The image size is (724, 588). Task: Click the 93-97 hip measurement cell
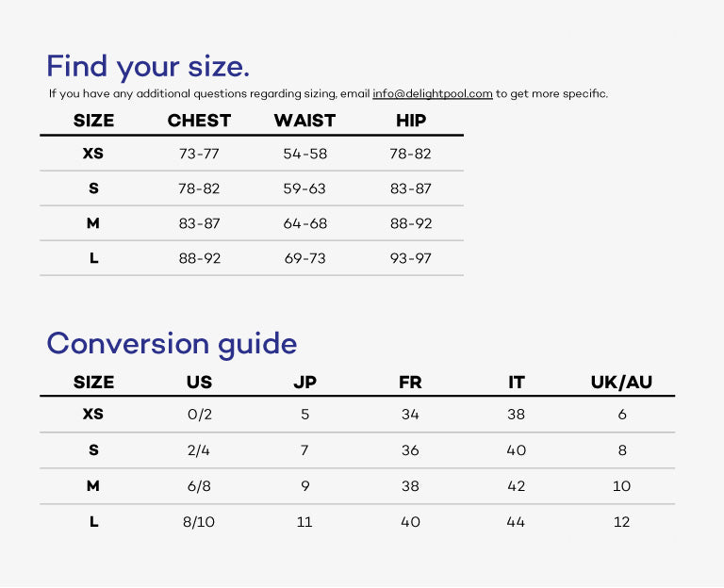coord(411,258)
